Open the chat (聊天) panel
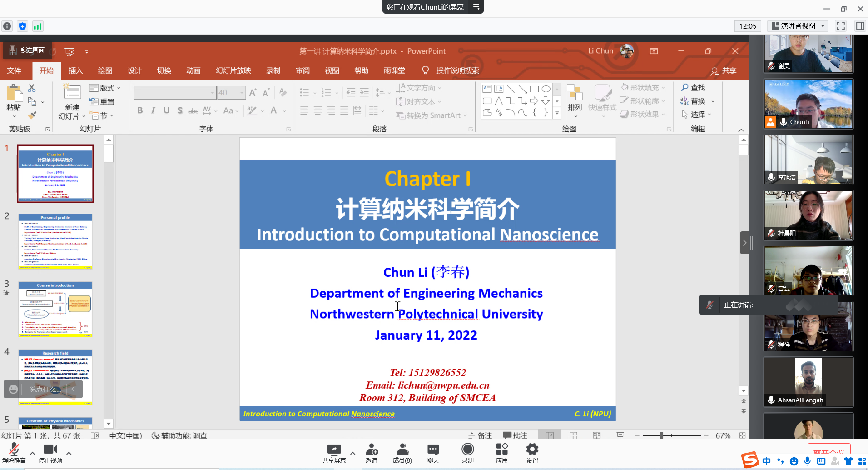 tap(433, 453)
